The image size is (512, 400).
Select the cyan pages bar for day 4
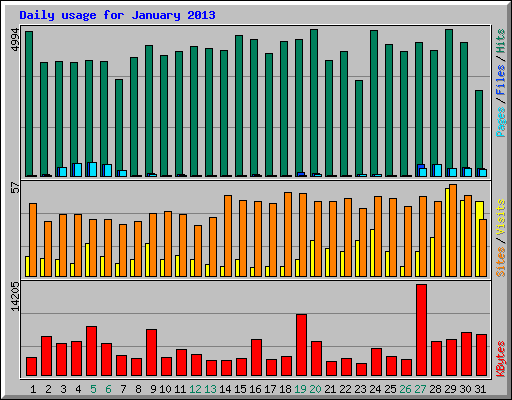[78, 170]
